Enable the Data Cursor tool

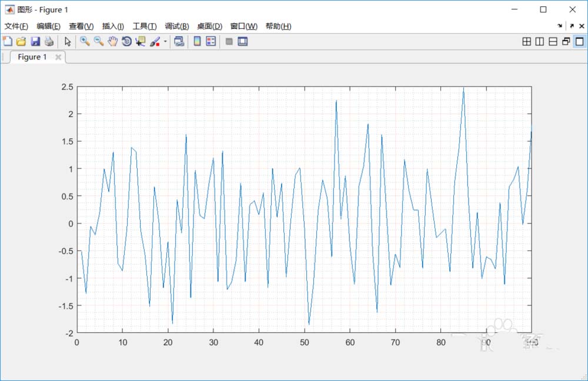pos(141,41)
